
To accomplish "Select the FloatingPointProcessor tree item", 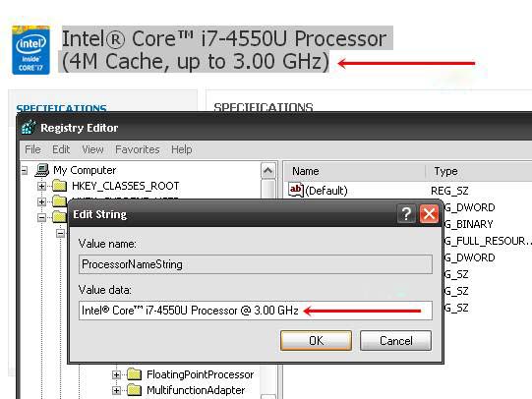I will [201, 374].
